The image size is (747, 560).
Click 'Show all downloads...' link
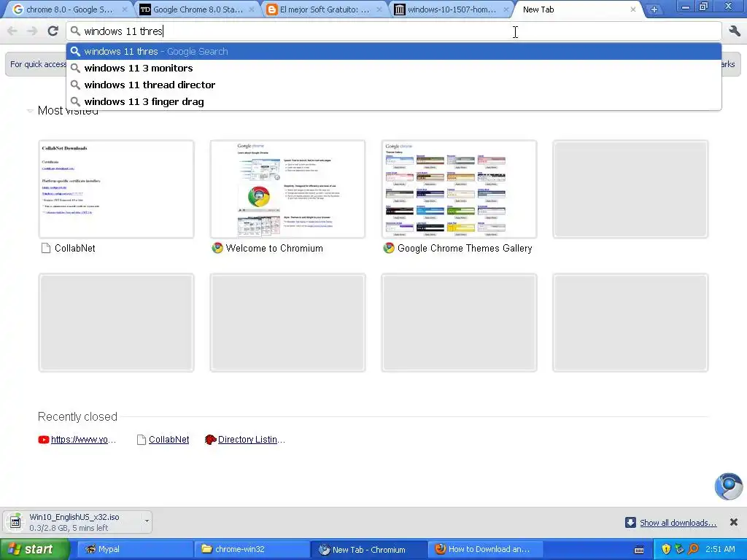(x=678, y=523)
